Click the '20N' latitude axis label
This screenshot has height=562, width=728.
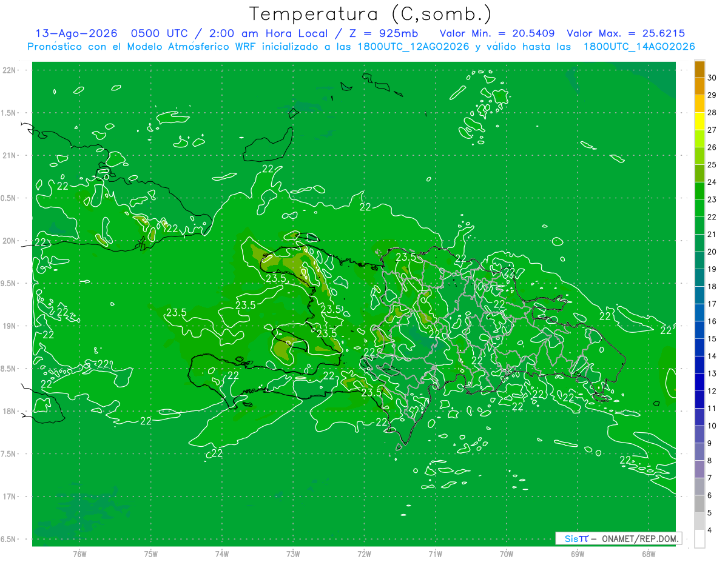[x=10, y=241]
